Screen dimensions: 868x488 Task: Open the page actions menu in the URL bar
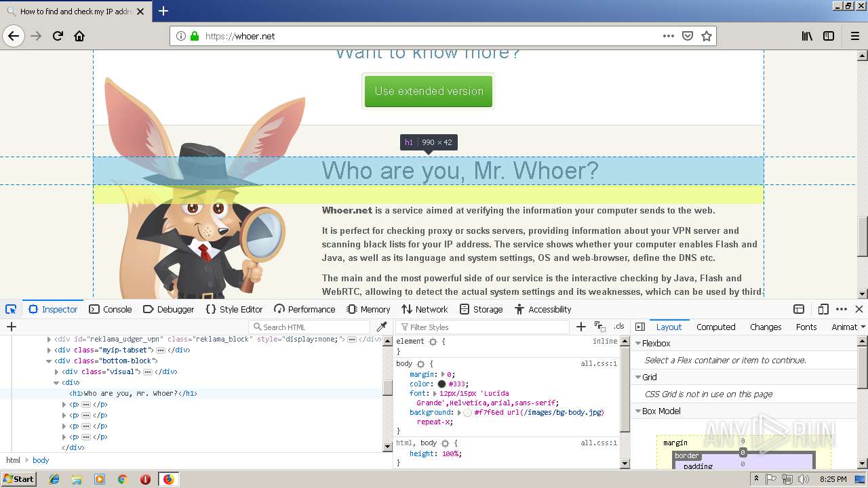coord(669,36)
